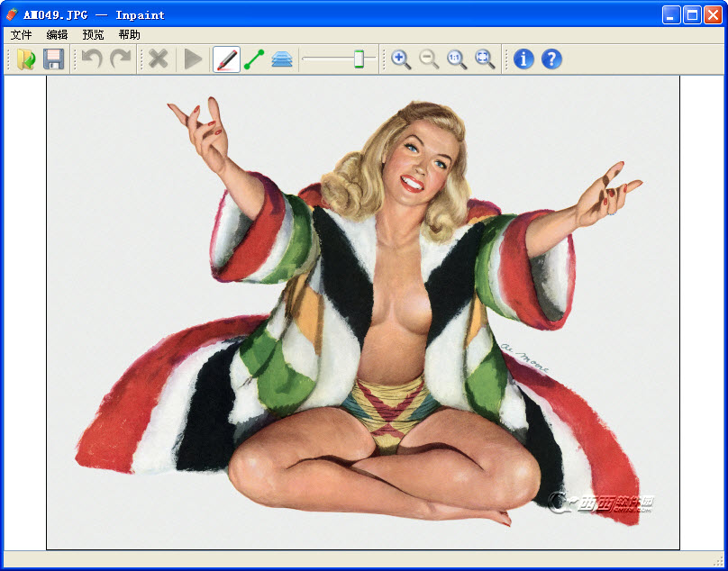Open the 帮助 menu
Viewport: 728px width, 571px height.
click(129, 35)
